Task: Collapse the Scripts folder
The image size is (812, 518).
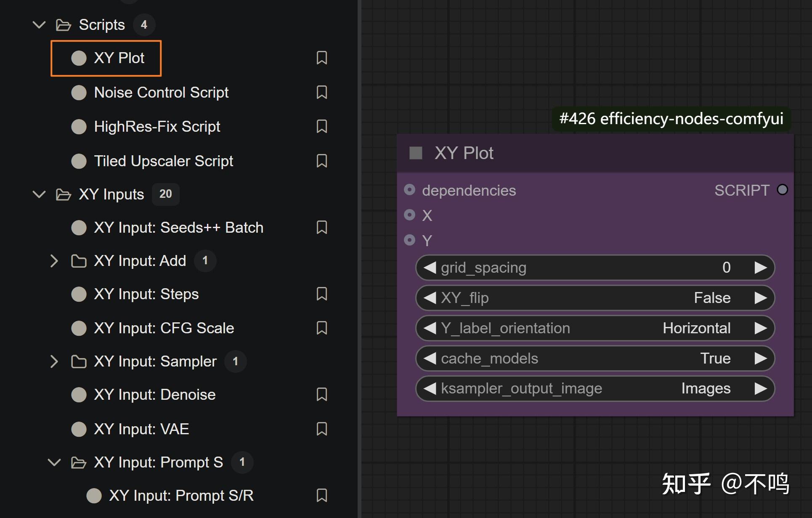Action: [39, 25]
